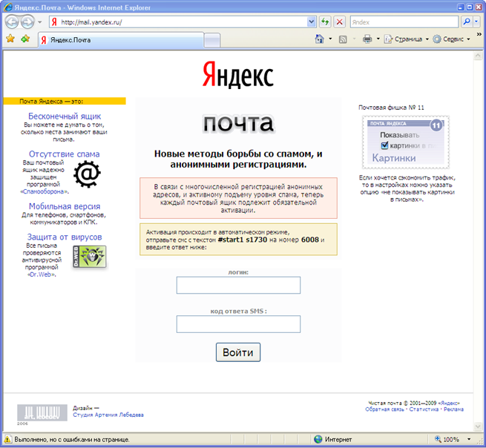Viewport: 486px width, 448px height.
Task: Open the Отсутствие спама link
Action: point(64,154)
